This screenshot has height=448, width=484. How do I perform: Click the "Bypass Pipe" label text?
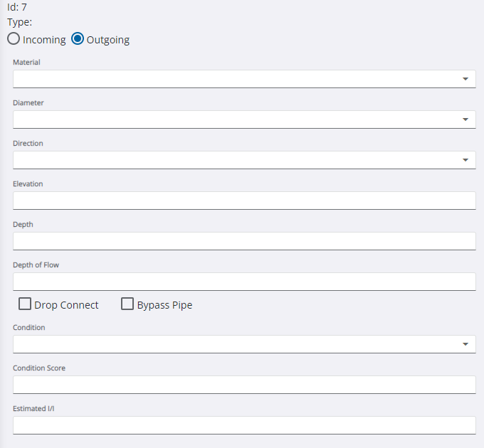pyautogui.click(x=164, y=305)
